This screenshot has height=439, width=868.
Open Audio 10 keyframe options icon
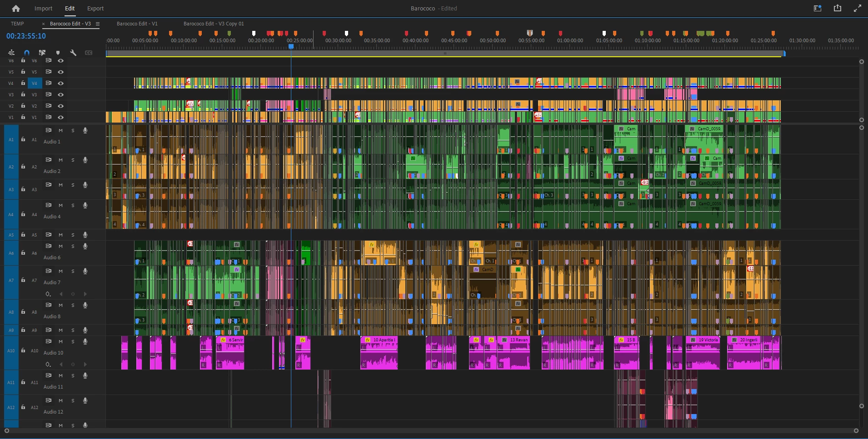[48, 364]
